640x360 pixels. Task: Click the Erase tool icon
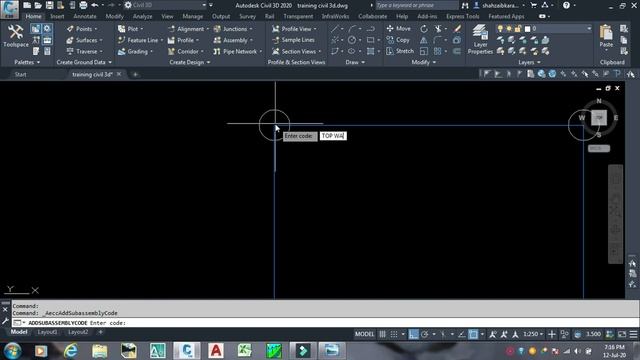tap(457, 29)
